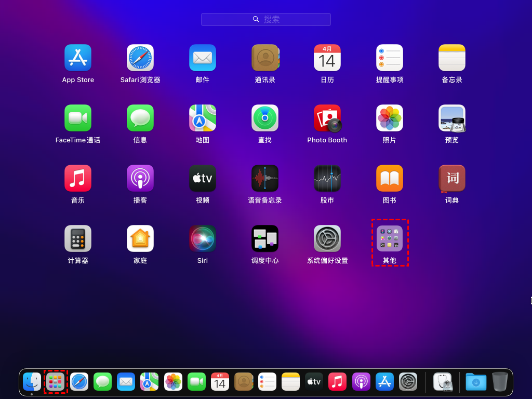The image size is (532, 399).
Task: Open the 股市 stocks app
Action: pyautogui.click(x=327, y=178)
